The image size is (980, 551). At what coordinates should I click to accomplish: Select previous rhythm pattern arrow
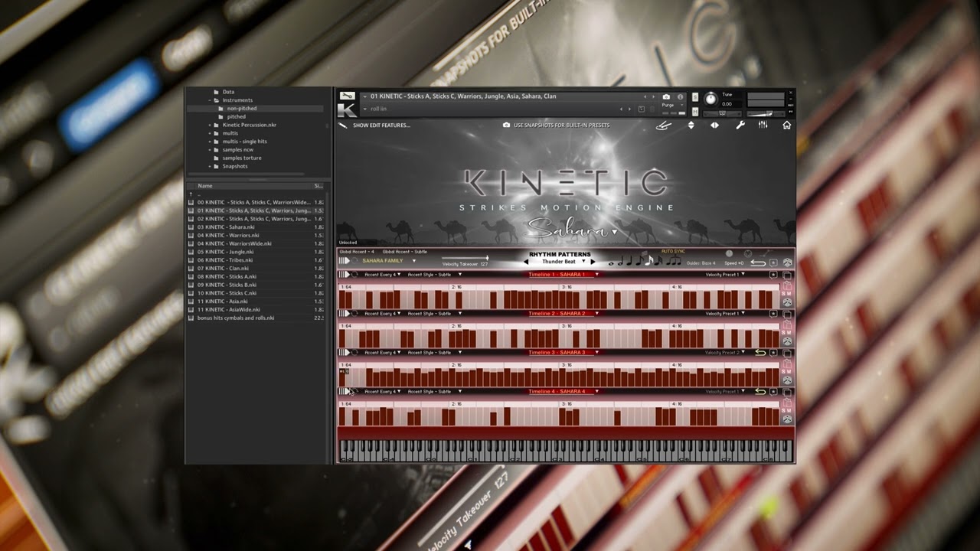pos(526,262)
